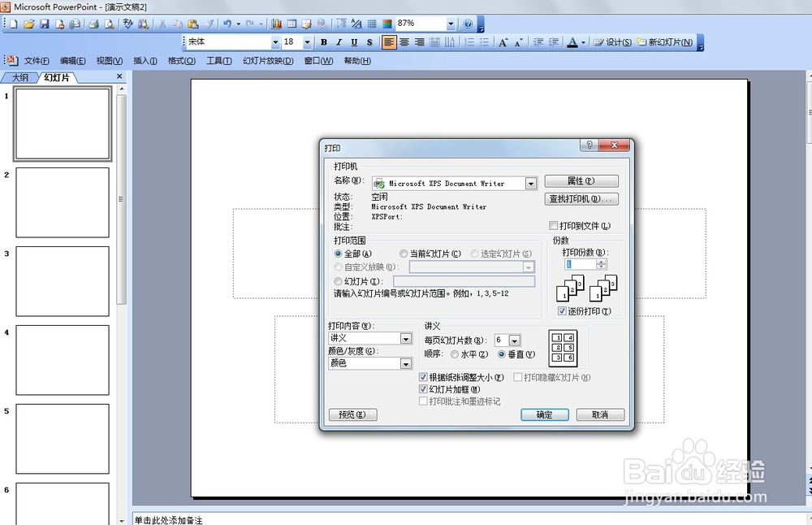The image size is (812, 525).
Task: Decrease font size with the small A icon
Action: tap(518, 42)
